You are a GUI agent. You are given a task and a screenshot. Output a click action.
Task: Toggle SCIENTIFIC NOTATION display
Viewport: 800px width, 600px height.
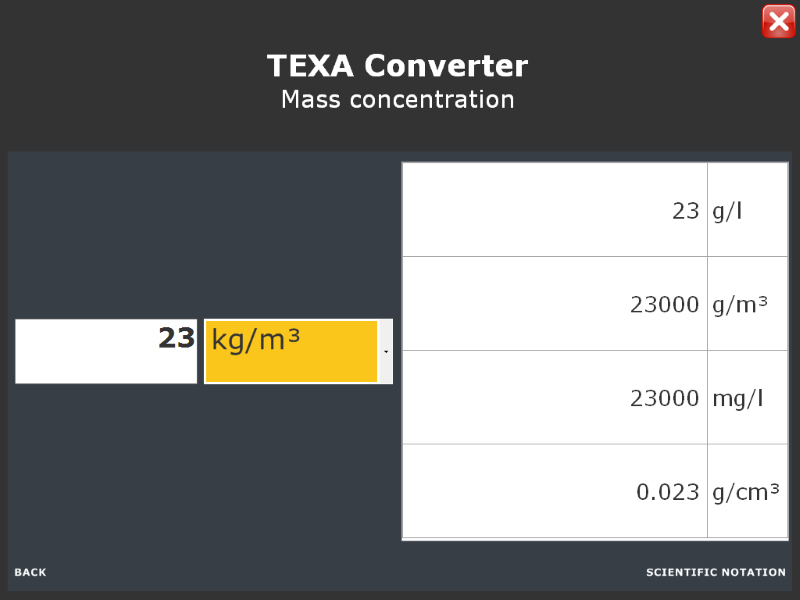click(x=716, y=572)
